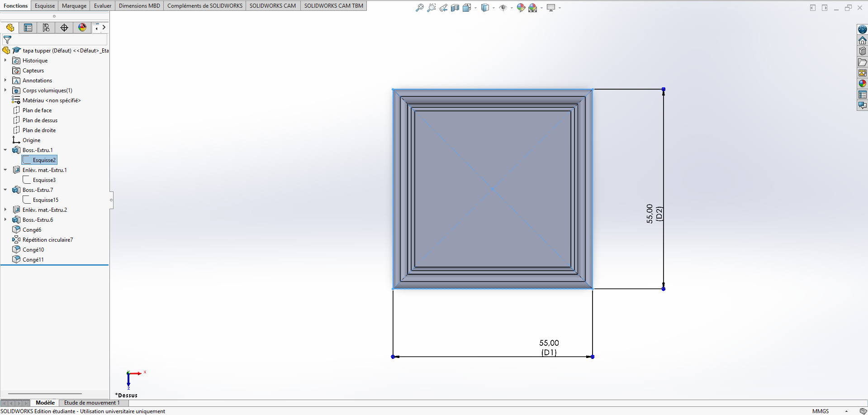Click the MMGS unit system button
Image resolution: width=868 pixels, height=415 pixels.
pyautogui.click(x=821, y=411)
